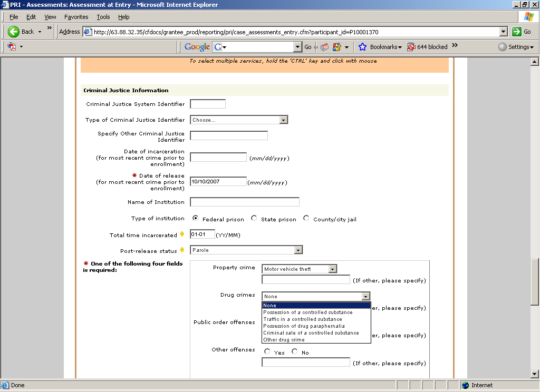This screenshot has width=540, height=392.
Task: Click the Criminal Justice System Identifier field
Action: [208, 104]
